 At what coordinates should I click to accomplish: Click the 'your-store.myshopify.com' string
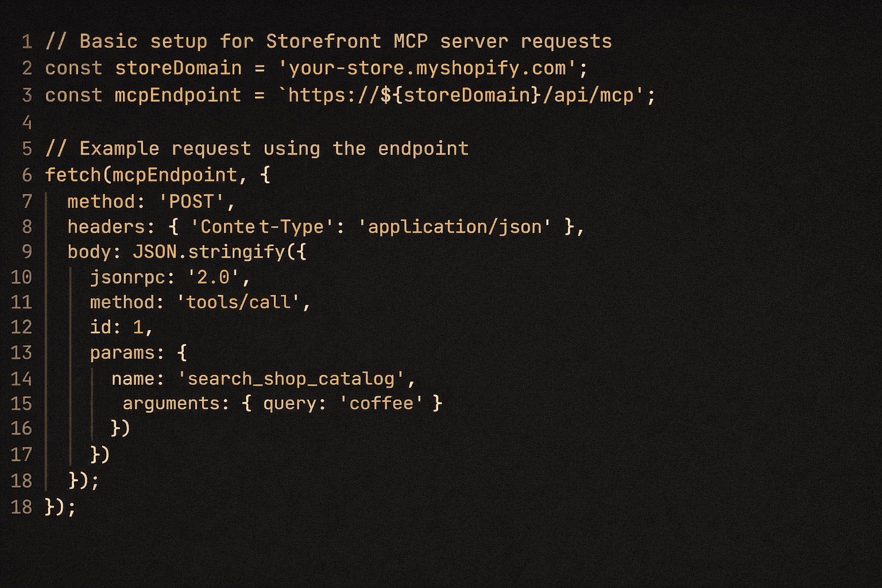click(x=427, y=68)
